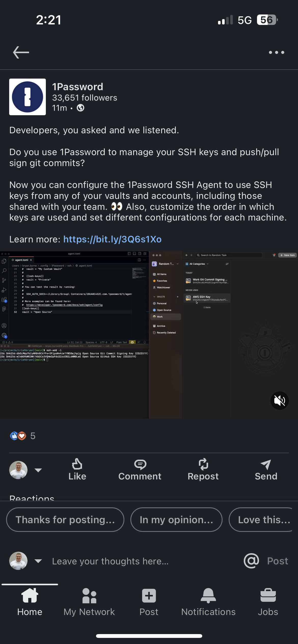Switch to the My Network tab
The width and height of the screenshot is (298, 644).
(x=89, y=602)
